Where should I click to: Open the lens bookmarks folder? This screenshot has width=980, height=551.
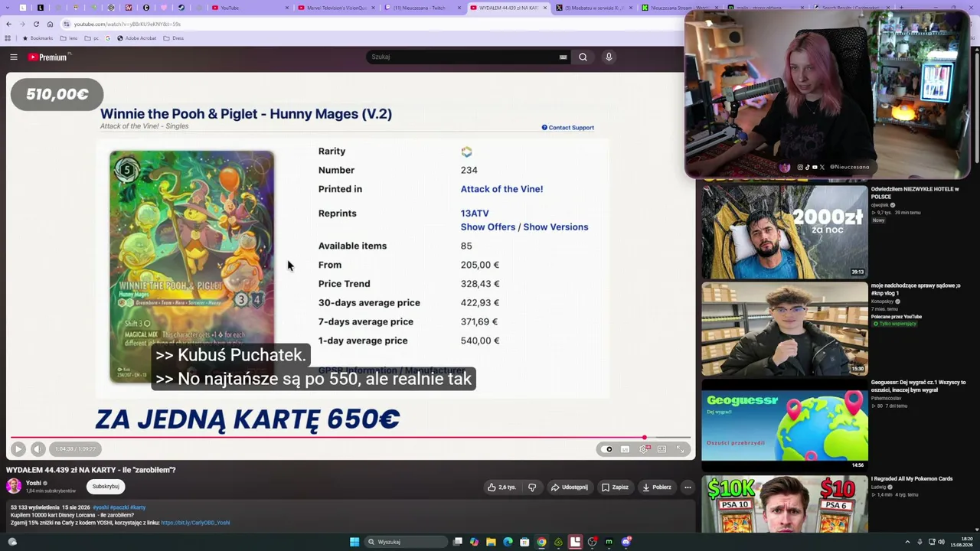(70, 38)
